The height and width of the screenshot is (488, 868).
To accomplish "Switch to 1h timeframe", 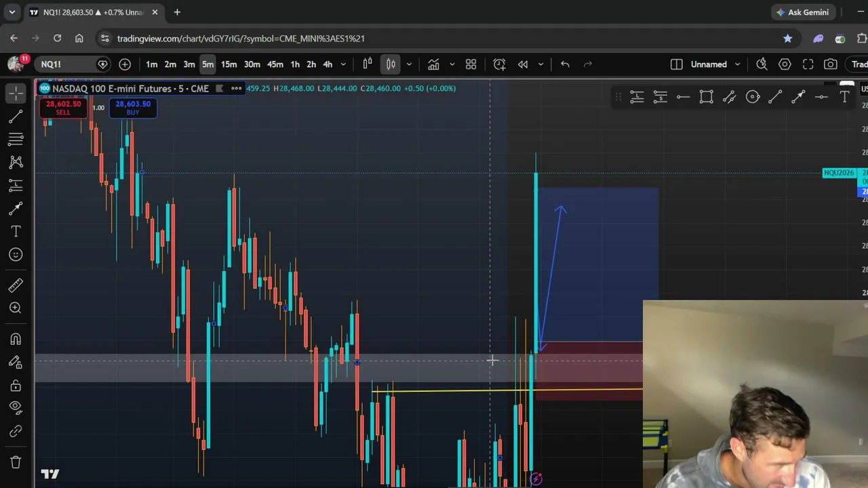I will pos(295,64).
